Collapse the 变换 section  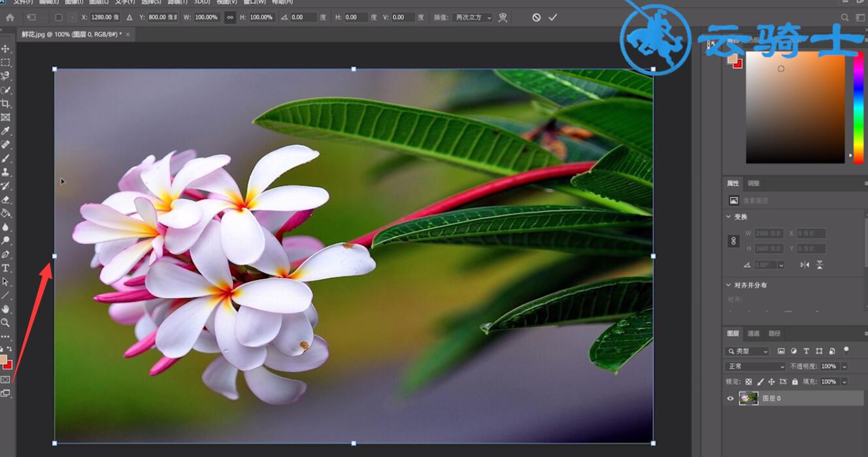tap(729, 217)
